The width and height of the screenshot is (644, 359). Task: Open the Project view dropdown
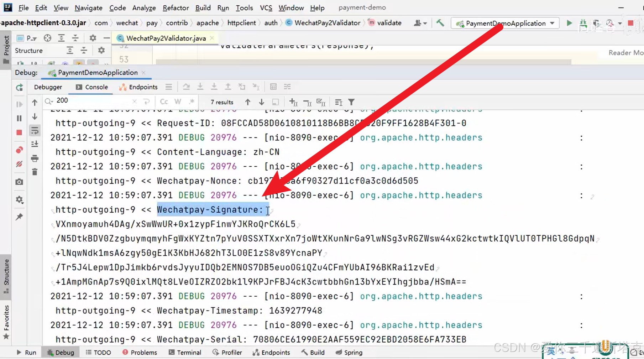click(27, 38)
